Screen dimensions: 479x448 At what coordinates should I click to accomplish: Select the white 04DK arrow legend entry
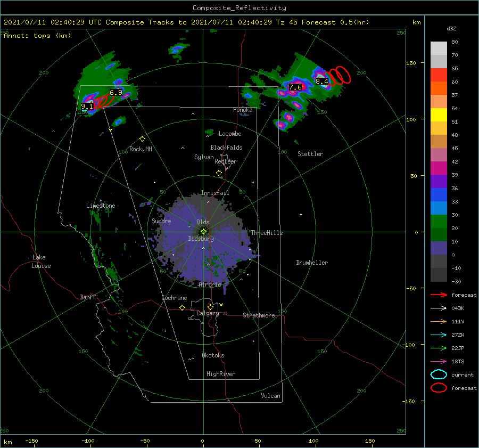(x=439, y=308)
